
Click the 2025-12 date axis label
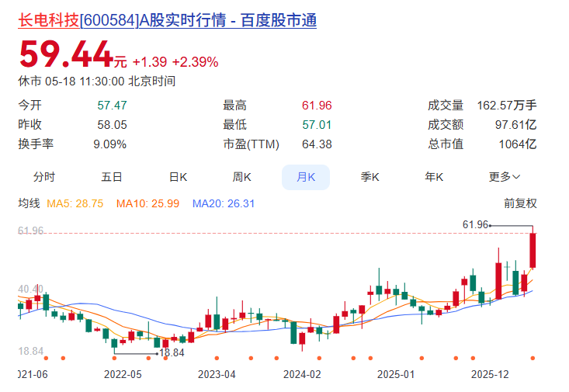click(490, 374)
